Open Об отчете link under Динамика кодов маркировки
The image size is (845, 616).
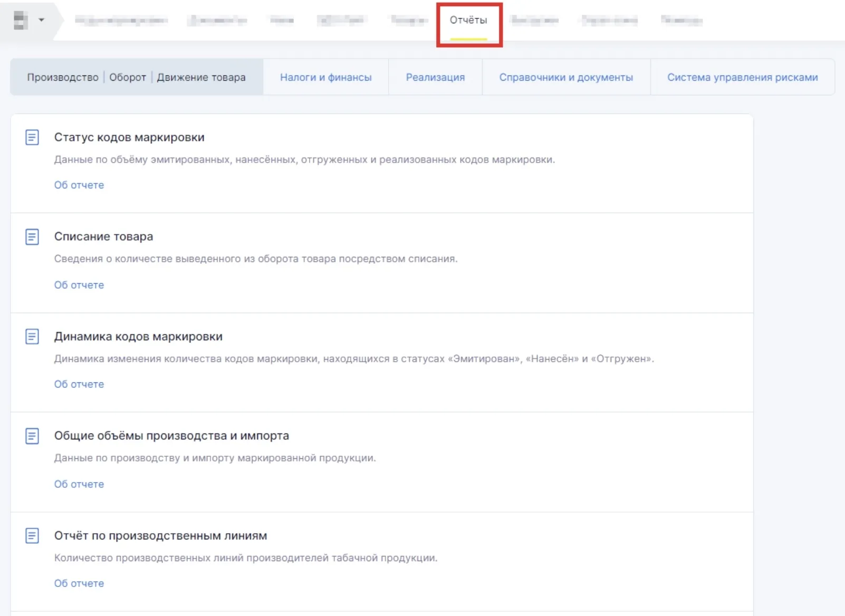[x=79, y=384]
